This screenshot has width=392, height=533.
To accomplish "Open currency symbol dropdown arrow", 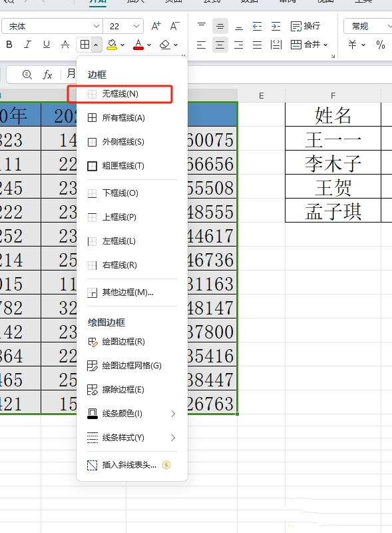I will [x=363, y=45].
